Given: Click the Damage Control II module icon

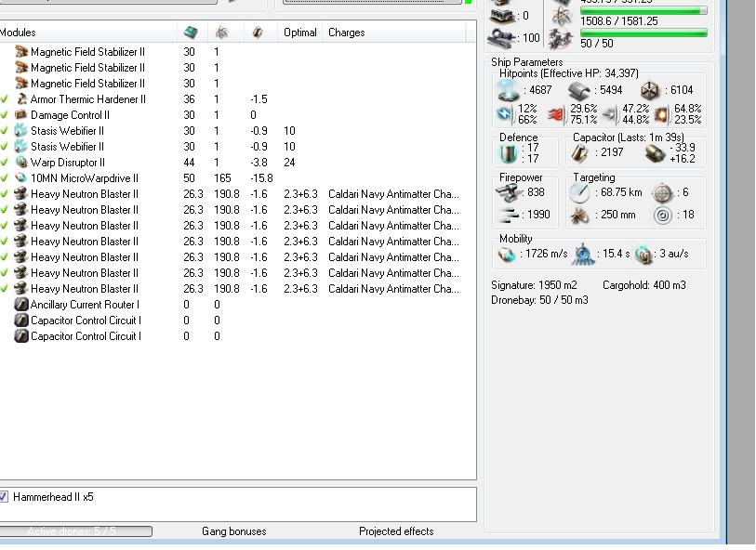Looking at the screenshot, I should click(x=21, y=115).
